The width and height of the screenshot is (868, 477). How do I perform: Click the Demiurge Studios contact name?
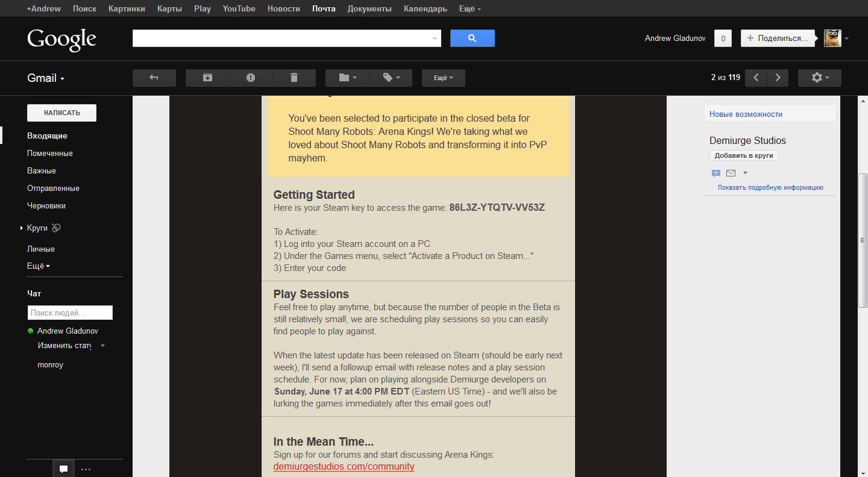(x=747, y=140)
